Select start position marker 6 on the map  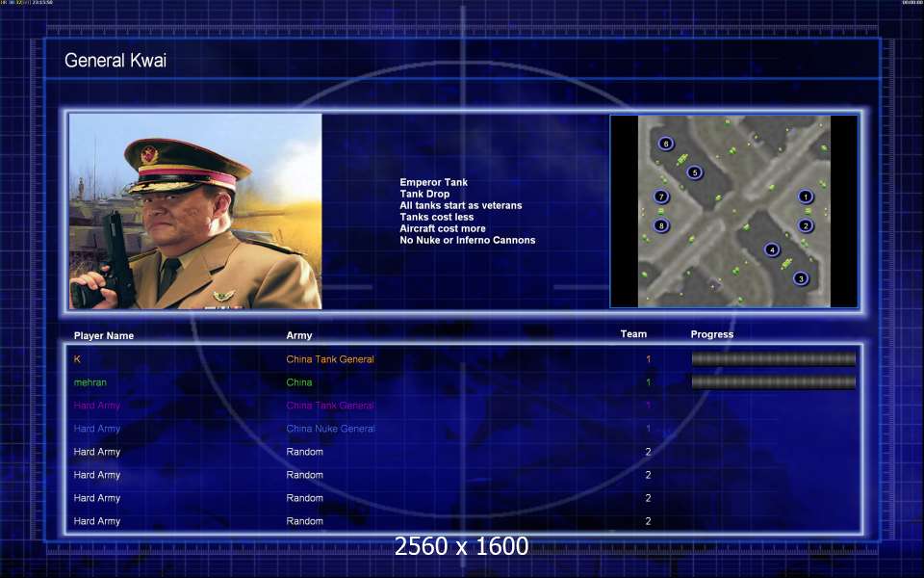point(666,144)
